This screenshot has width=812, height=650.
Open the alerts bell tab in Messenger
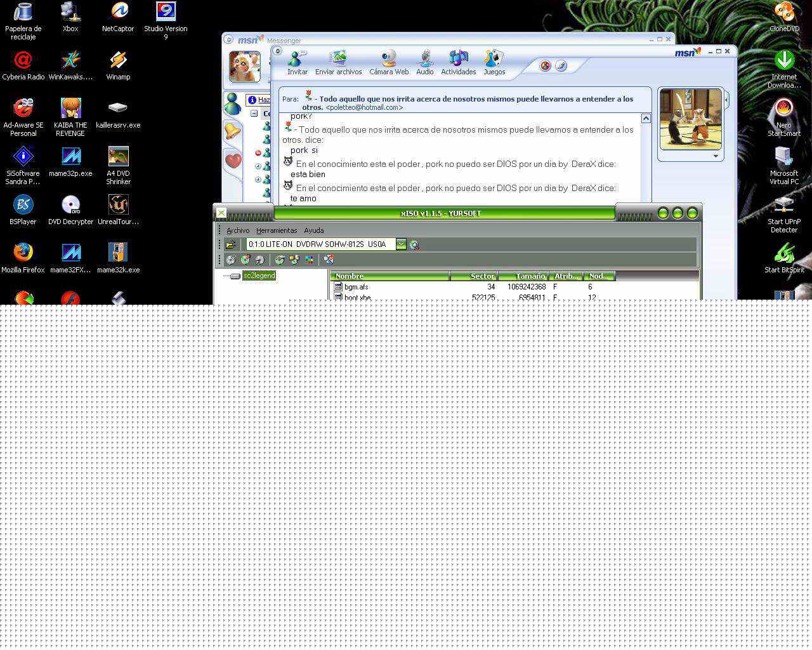(x=233, y=131)
